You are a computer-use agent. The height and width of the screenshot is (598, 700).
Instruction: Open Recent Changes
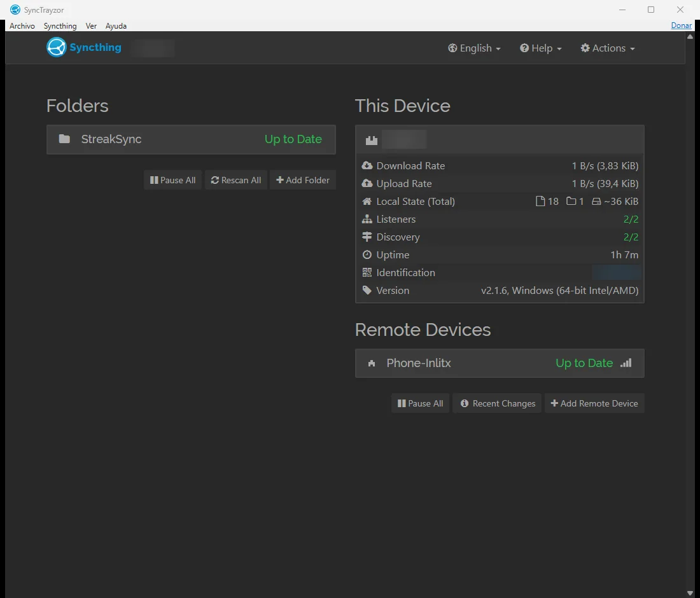pos(498,403)
